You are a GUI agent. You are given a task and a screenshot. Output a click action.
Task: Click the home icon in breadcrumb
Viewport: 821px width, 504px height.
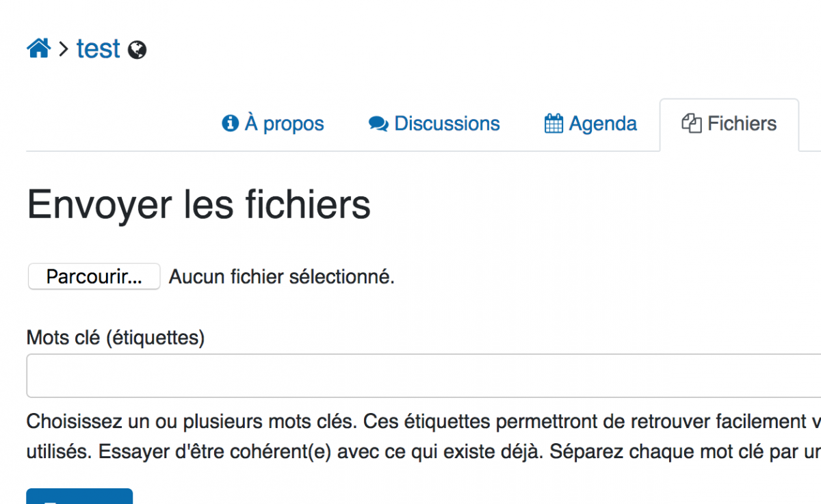(x=38, y=49)
